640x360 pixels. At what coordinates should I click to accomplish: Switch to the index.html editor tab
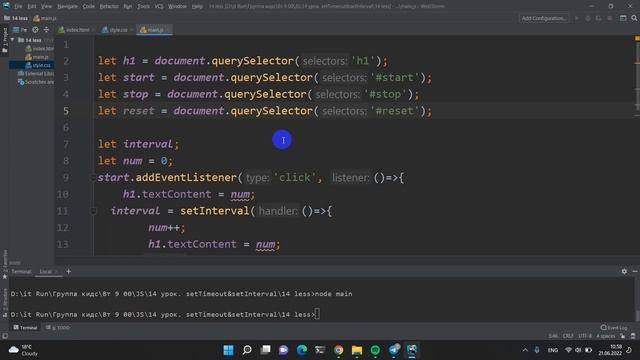[x=76, y=30]
